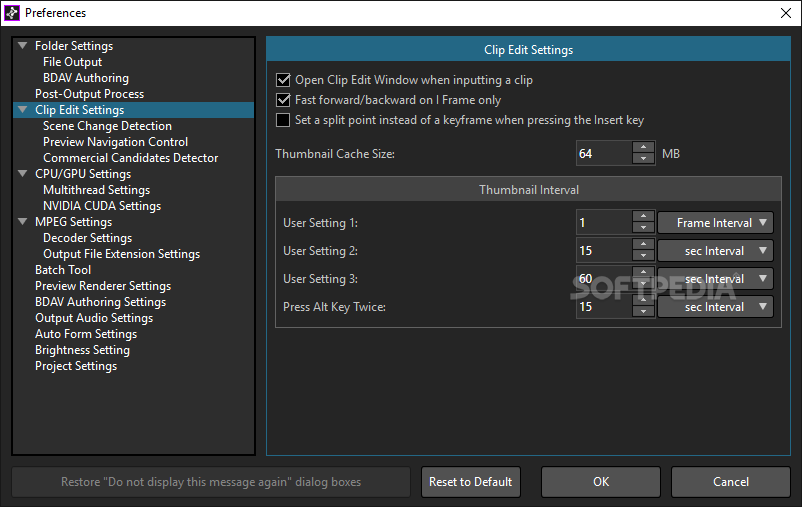This screenshot has width=802, height=507.
Task: Open Preview Renderer Settings
Action: click(x=103, y=286)
